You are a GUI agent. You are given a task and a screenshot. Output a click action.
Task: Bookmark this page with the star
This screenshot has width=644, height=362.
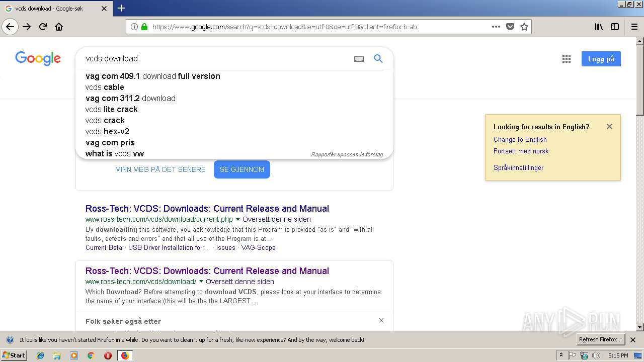click(x=524, y=27)
